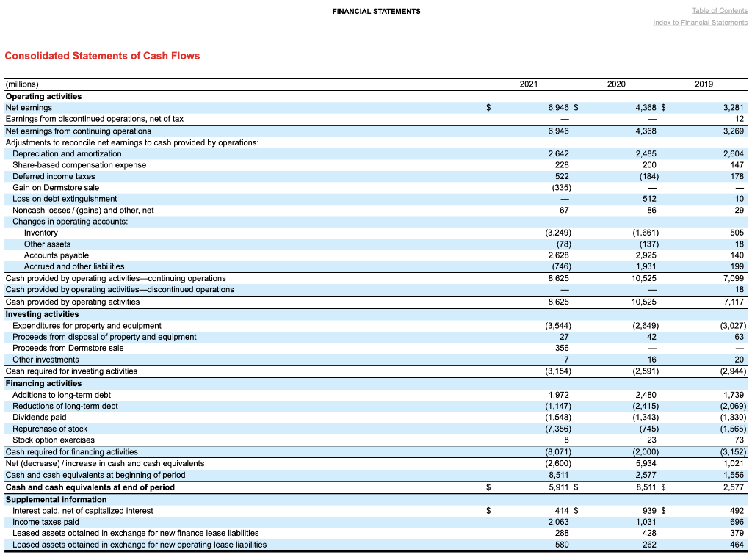Select the FINANCIAL STATEMENTS page title

[x=376, y=11]
